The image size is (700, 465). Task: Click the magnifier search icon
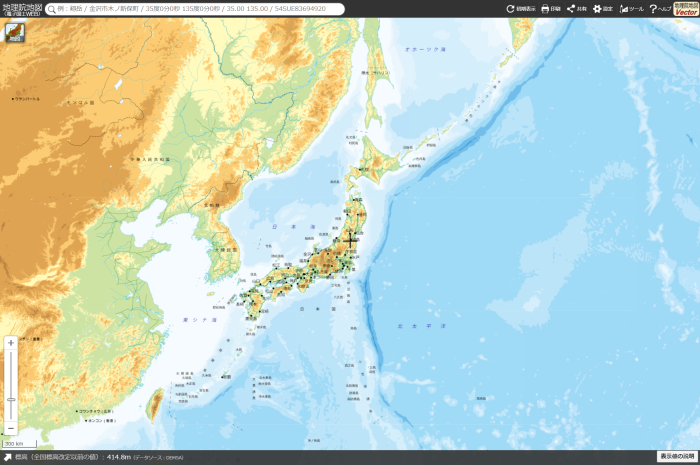click(51, 9)
